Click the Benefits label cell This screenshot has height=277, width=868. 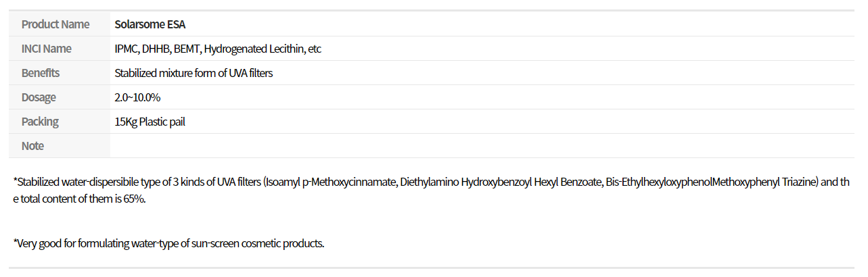[60, 73]
